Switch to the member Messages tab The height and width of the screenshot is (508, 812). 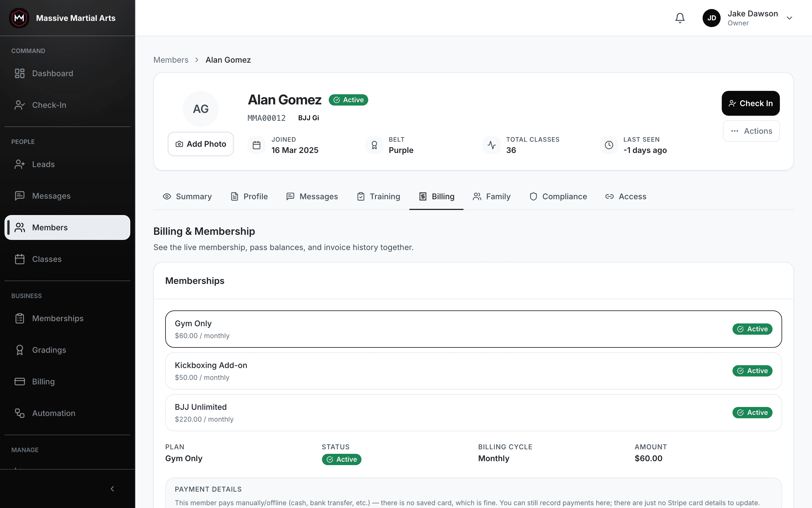point(312,196)
